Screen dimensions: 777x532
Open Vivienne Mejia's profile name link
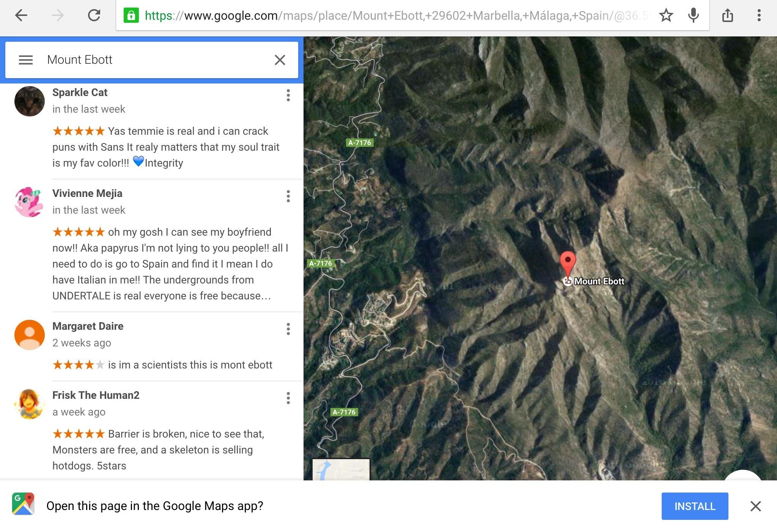pyautogui.click(x=87, y=194)
